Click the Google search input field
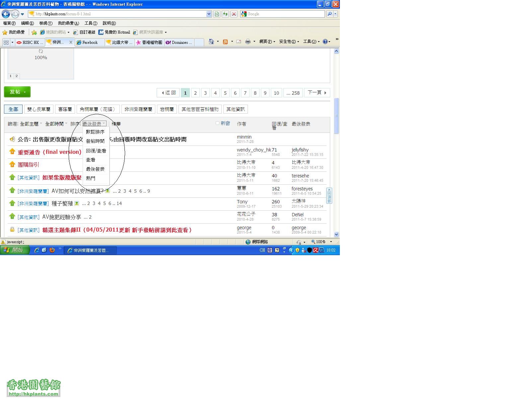This screenshot has height=400, width=532. pyautogui.click(x=285, y=14)
